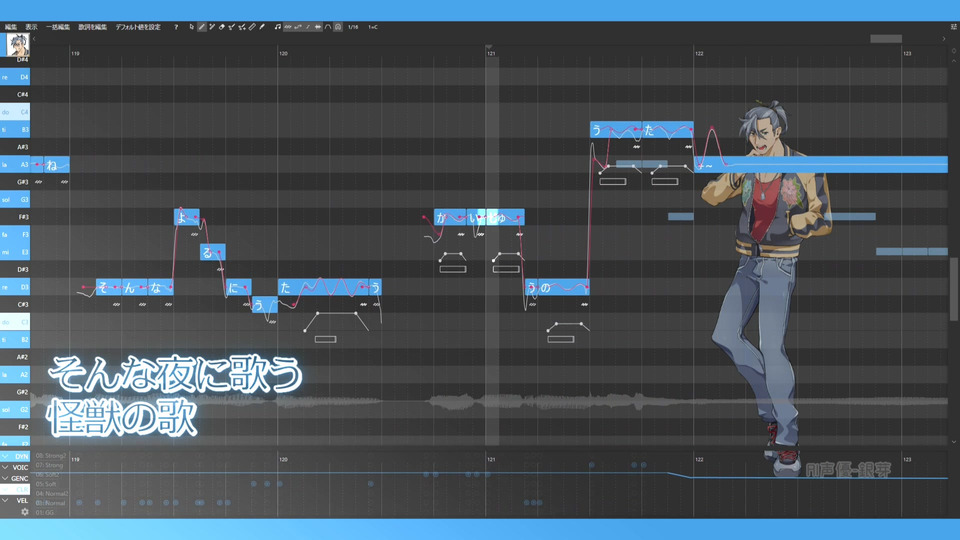Open the 表示 menu

(x=31, y=27)
